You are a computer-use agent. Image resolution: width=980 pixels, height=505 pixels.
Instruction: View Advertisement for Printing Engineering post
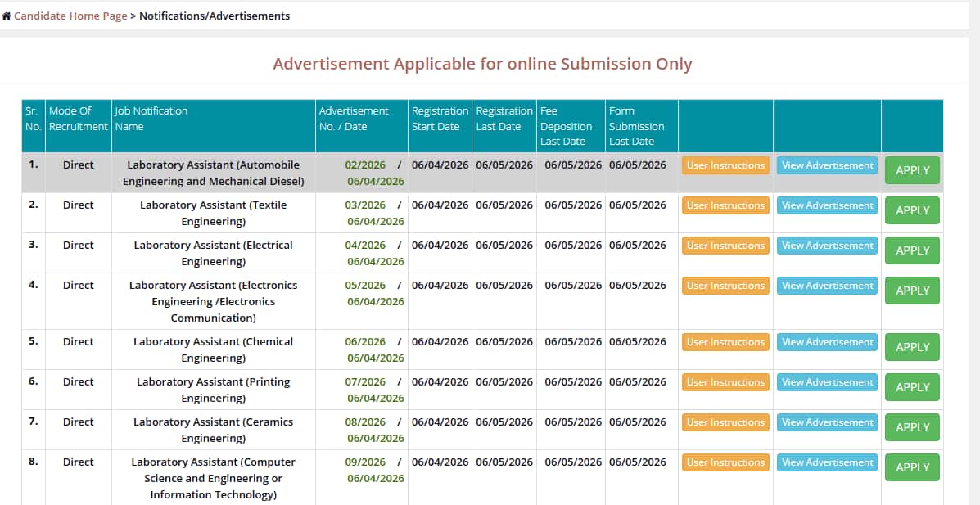pyautogui.click(x=827, y=382)
